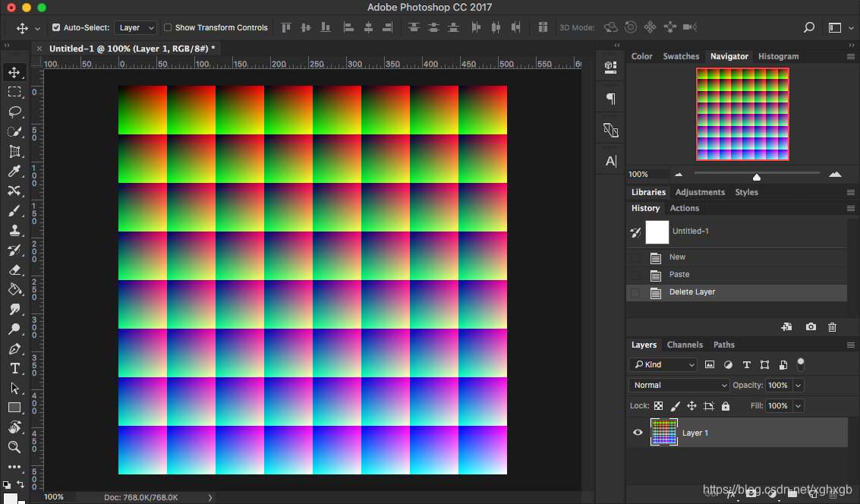Expand the layer Opacity dropdown arrow
The height and width of the screenshot is (504, 860).
(x=797, y=386)
